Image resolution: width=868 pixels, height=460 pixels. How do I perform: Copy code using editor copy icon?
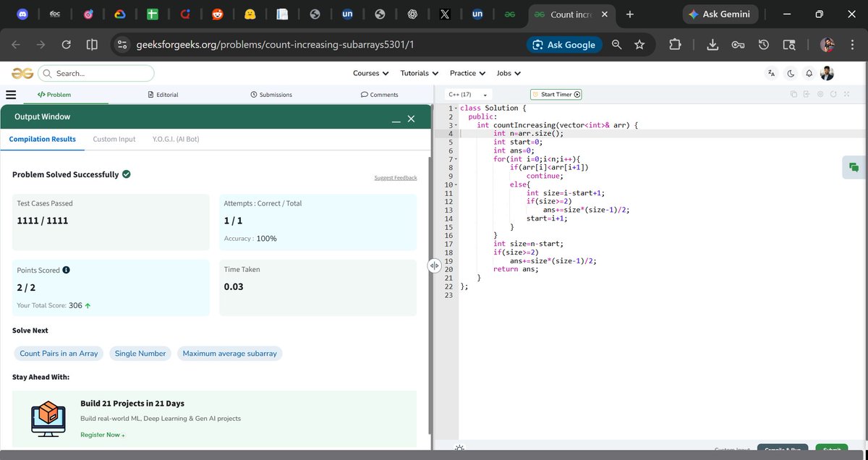(x=793, y=95)
